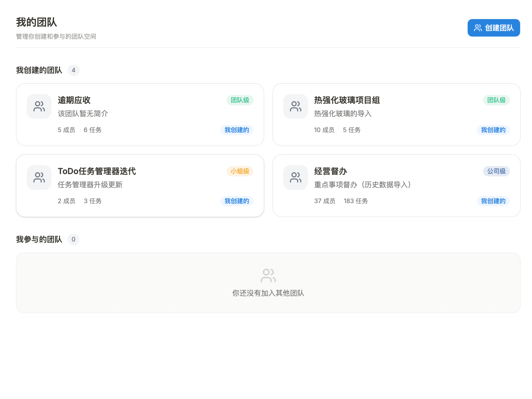Click the text 183 任务

[x=356, y=201]
